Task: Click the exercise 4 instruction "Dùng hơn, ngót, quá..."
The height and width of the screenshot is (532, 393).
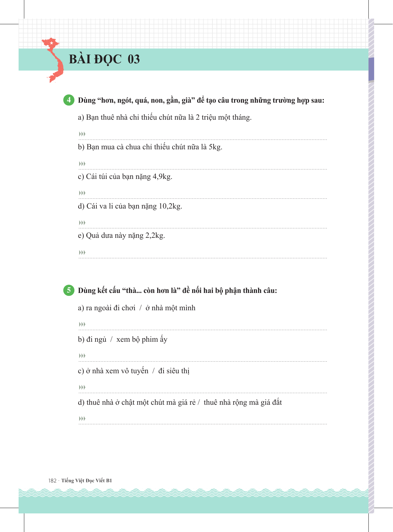Action: click(201, 100)
